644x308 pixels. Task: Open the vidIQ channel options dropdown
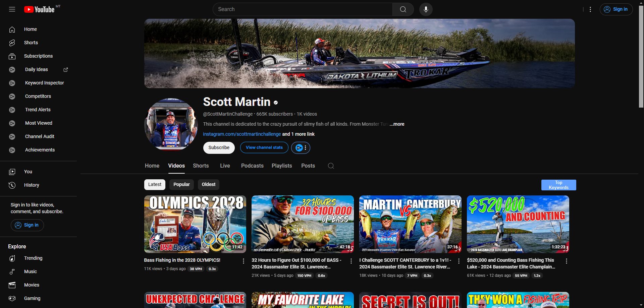301,148
